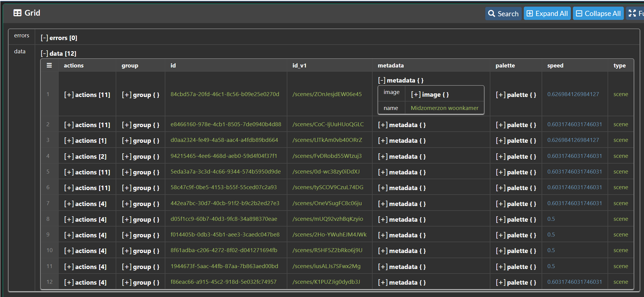
Task: Expand group object in row 3
Action: coord(127,141)
